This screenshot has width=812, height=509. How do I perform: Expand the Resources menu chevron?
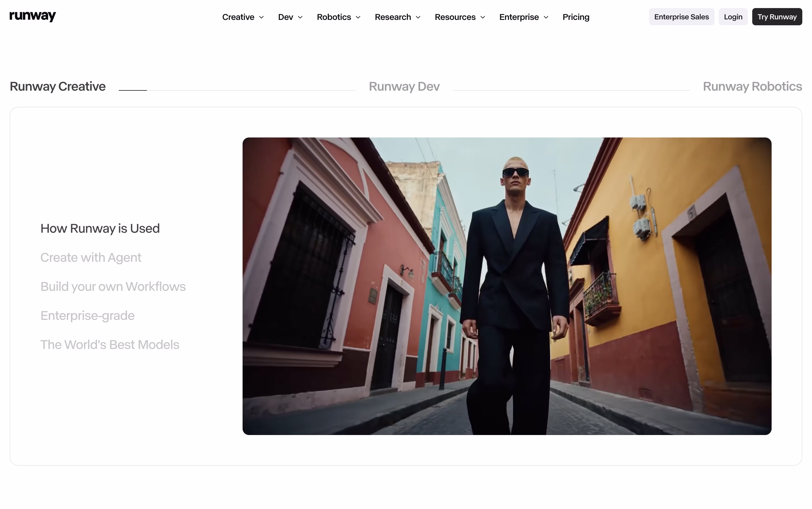pyautogui.click(x=483, y=17)
